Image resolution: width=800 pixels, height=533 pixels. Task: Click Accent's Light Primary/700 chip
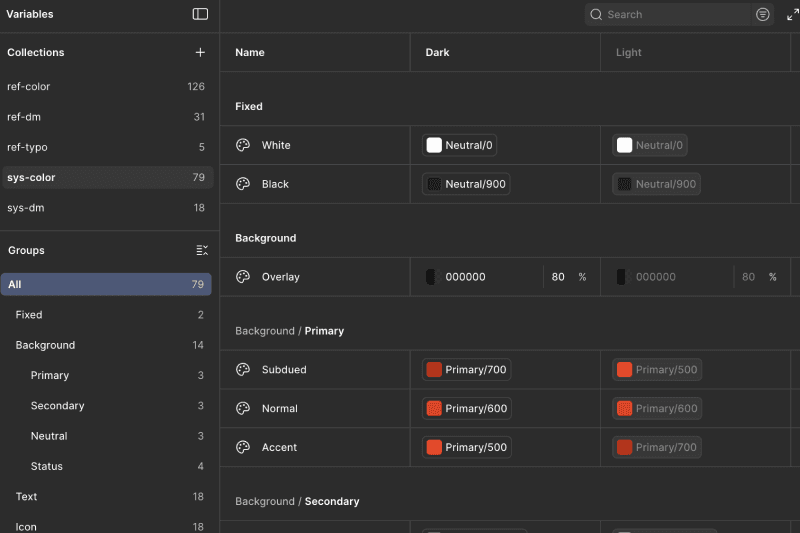pyautogui.click(x=657, y=447)
